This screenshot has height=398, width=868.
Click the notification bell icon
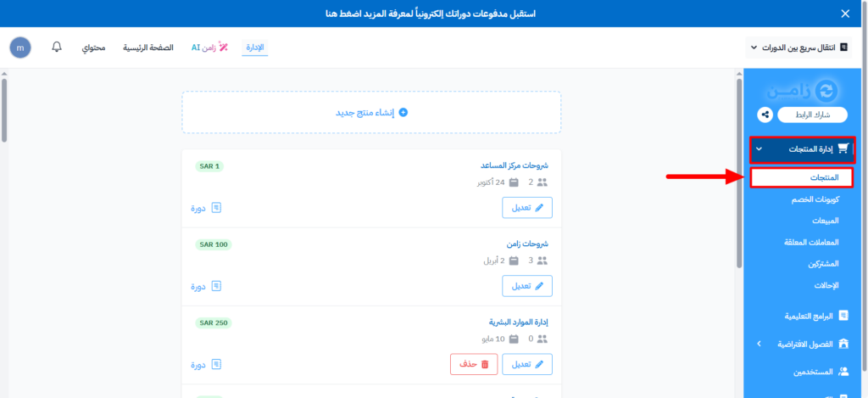(57, 48)
